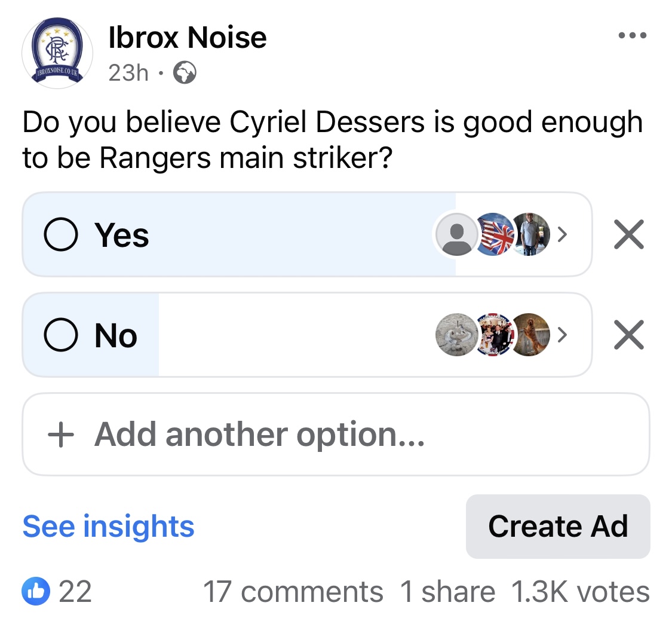Expand No voters list chevron
This screenshot has height=633, width=672.
(562, 335)
